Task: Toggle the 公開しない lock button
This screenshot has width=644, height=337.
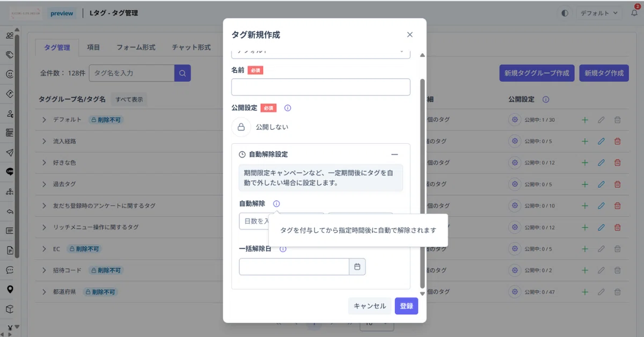Action: click(x=241, y=127)
